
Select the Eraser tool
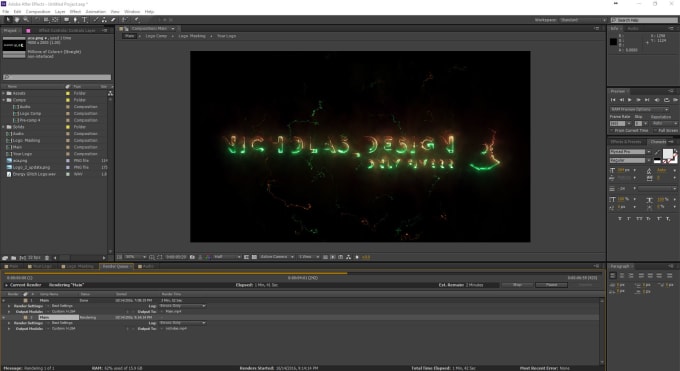pos(113,20)
